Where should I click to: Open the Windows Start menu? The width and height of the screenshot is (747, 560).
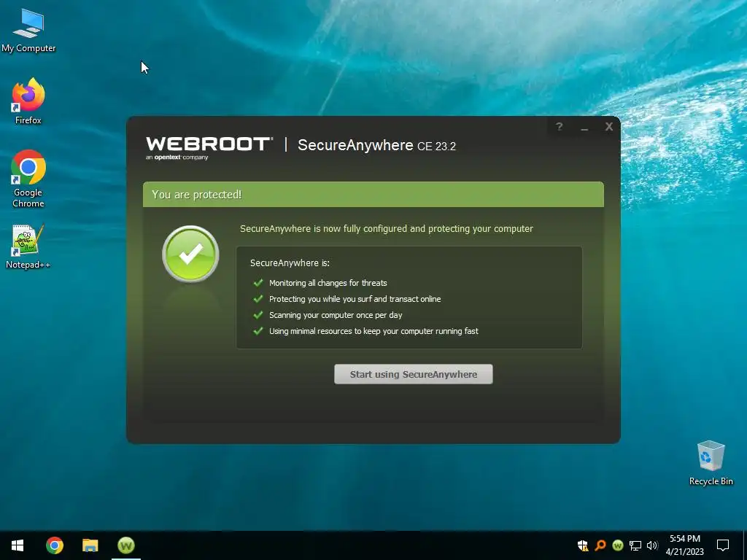(18, 545)
